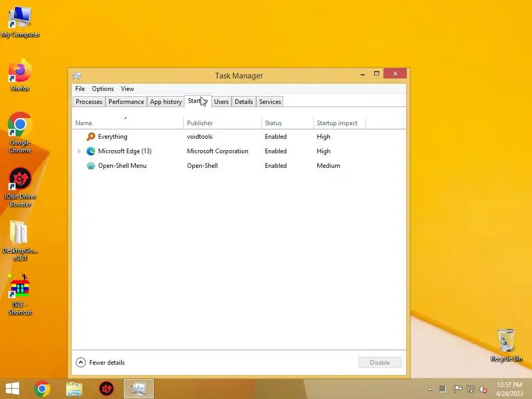Screen dimensions: 532x399
Task: Select the Firefox desktop shortcut
Action: (x=20, y=75)
